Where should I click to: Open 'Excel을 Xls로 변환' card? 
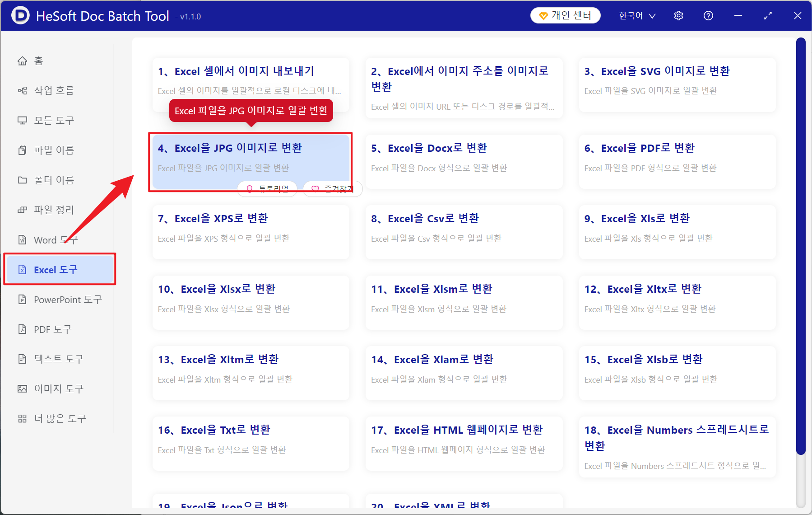pyautogui.click(x=677, y=232)
